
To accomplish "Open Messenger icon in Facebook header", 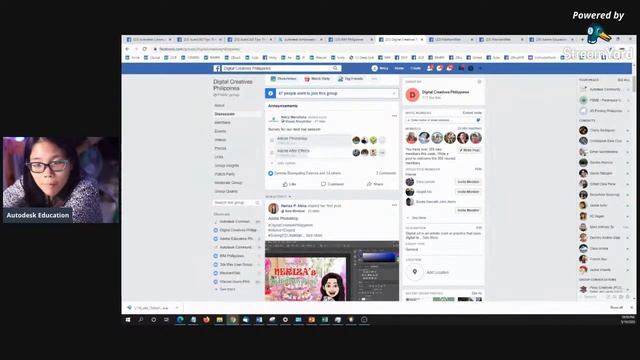I will 440,68.
